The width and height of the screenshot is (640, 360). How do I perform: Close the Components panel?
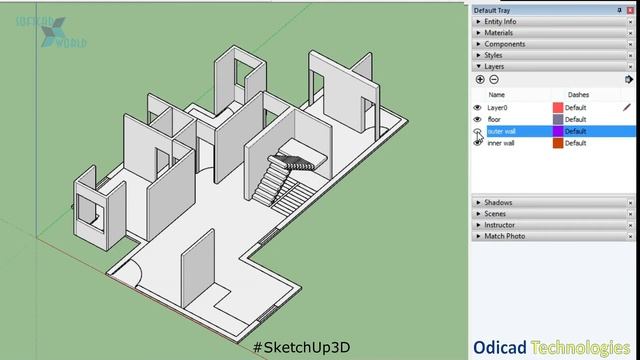[x=630, y=44]
